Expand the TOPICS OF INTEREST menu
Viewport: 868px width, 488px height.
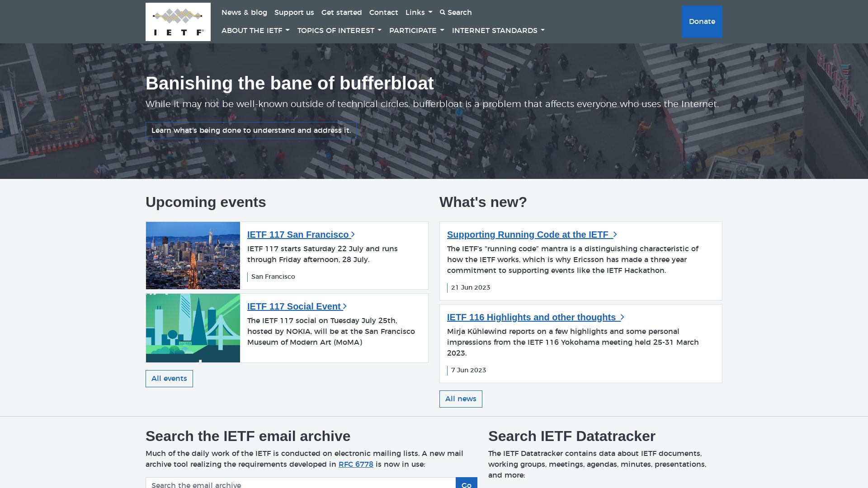[339, 31]
